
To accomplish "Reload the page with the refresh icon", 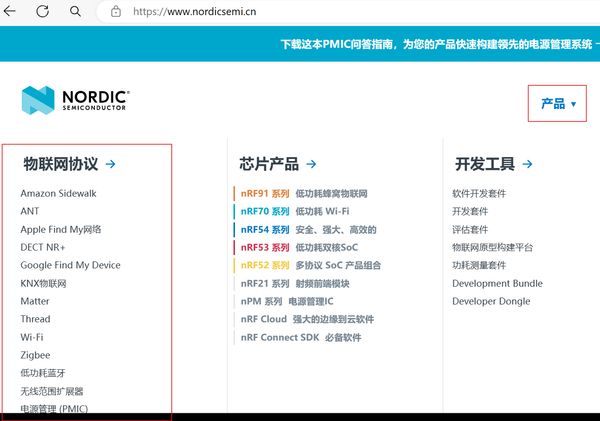I will point(42,11).
